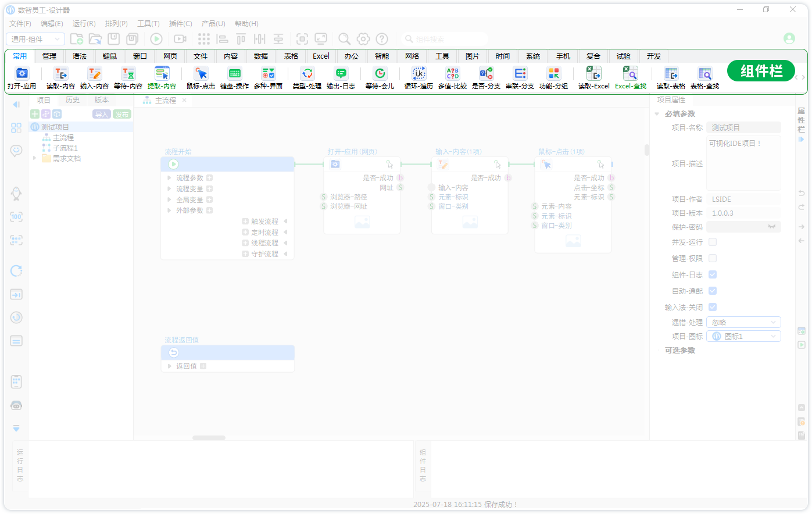Click the horizontal scrollbar under the canvas
The width and height of the screenshot is (812, 514).
click(209, 438)
